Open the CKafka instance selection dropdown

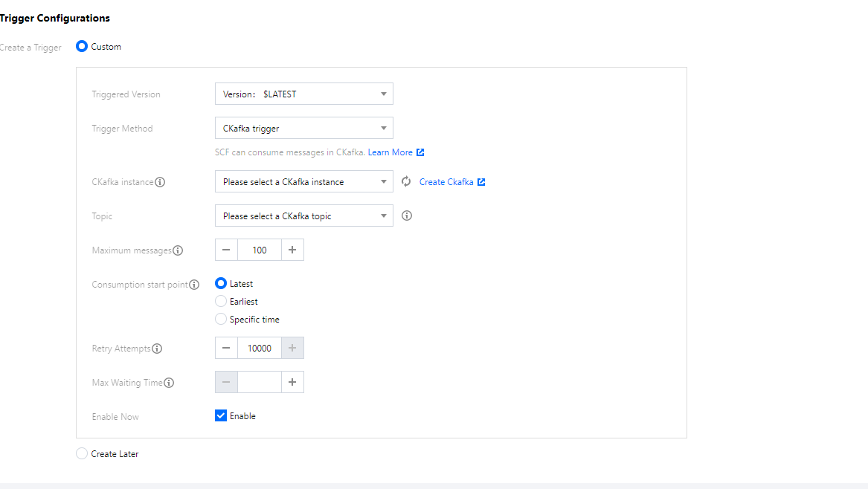(303, 182)
